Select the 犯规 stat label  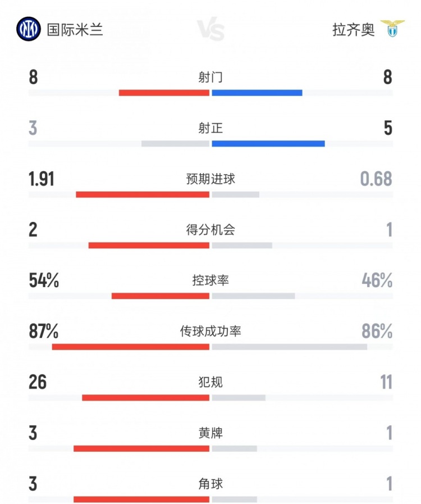(210, 383)
